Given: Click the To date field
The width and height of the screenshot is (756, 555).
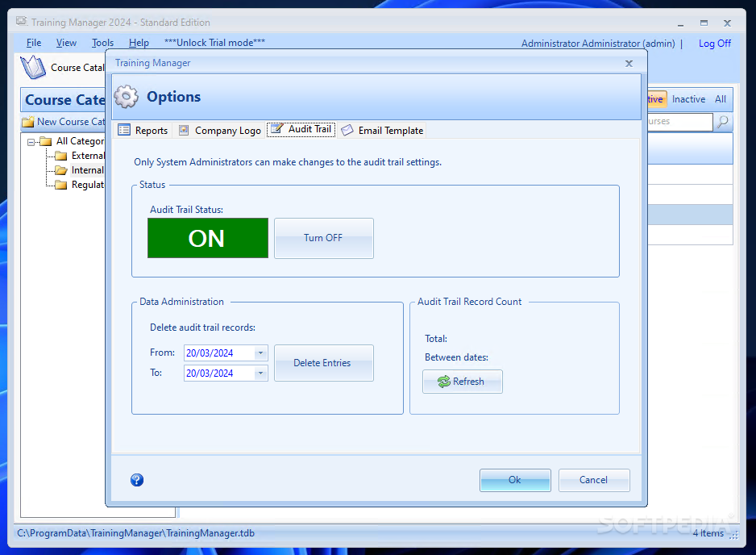Looking at the screenshot, I should (x=226, y=373).
